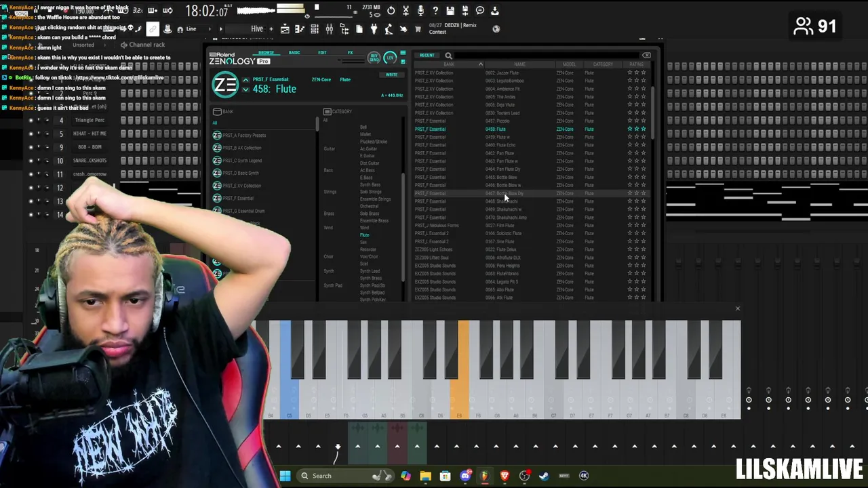The width and height of the screenshot is (868, 488).
Task: Click the round ZE logo in Zenology
Action: [x=224, y=85]
